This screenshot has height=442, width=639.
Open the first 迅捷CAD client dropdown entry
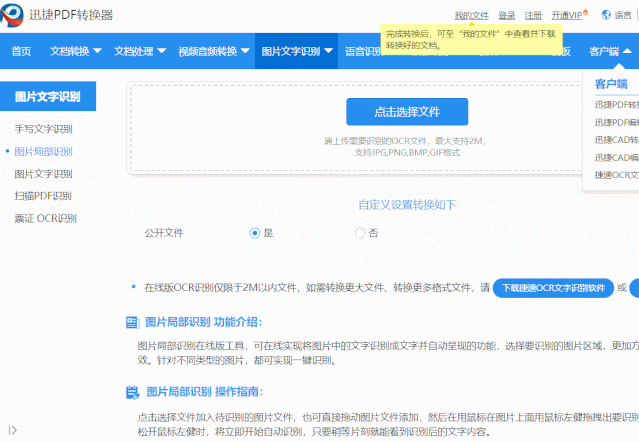pos(617,140)
